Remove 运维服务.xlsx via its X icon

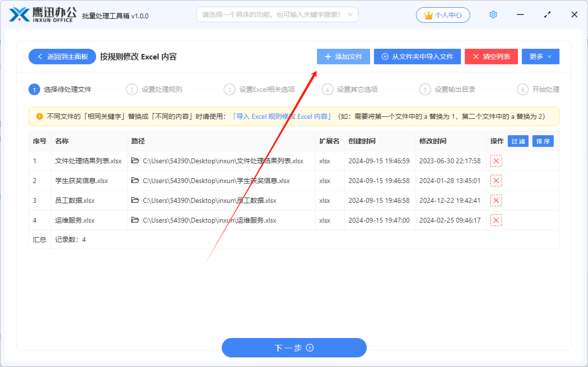(x=496, y=220)
